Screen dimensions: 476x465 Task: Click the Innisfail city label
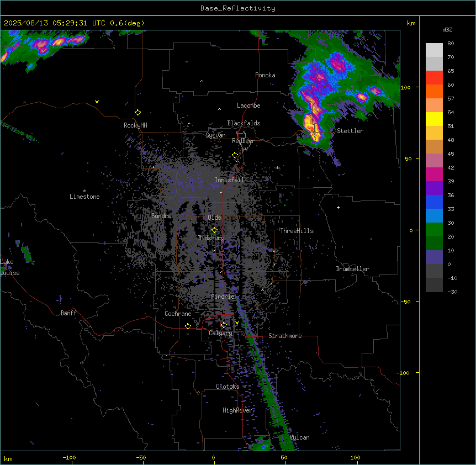pos(229,180)
